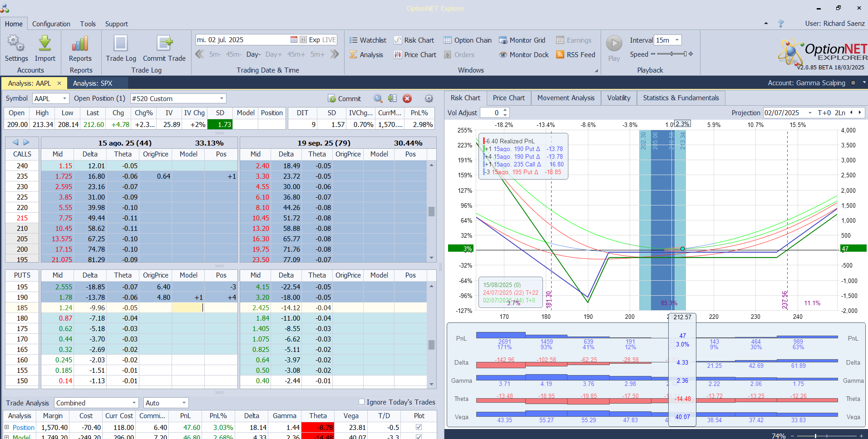The width and height of the screenshot is (868, 439).
Task: Toggle the Exp option
Action: click(x=314, y=40)
